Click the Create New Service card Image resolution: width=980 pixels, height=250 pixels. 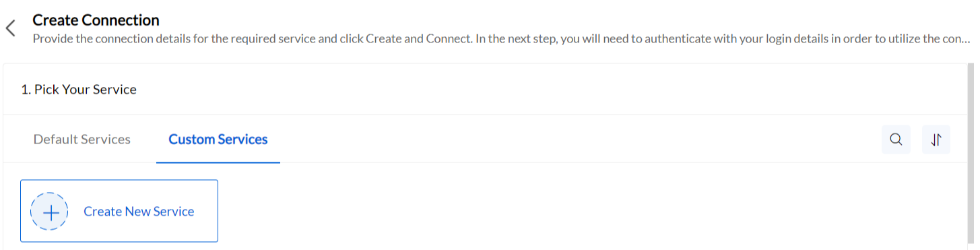tap(119, 211)
